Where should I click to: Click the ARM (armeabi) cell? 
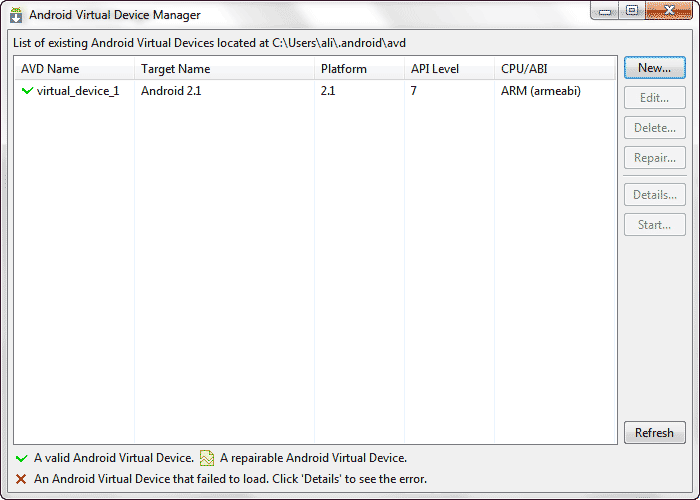541,91
